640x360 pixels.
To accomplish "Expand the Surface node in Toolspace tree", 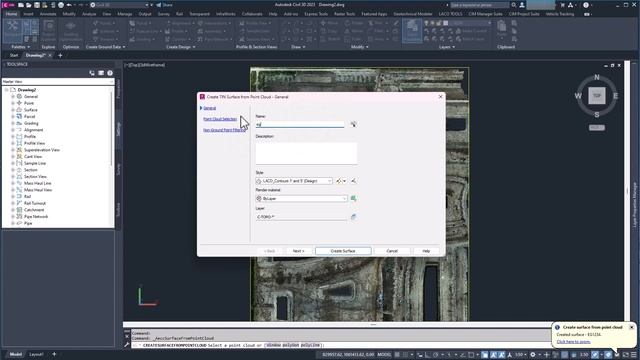I will (13, 110).
